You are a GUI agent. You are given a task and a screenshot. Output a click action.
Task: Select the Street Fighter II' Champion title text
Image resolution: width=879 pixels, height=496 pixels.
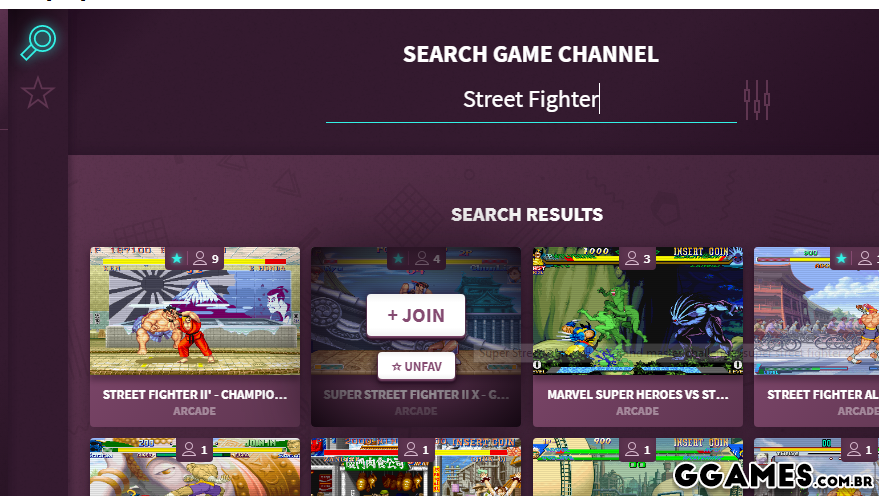pos(195,395)
